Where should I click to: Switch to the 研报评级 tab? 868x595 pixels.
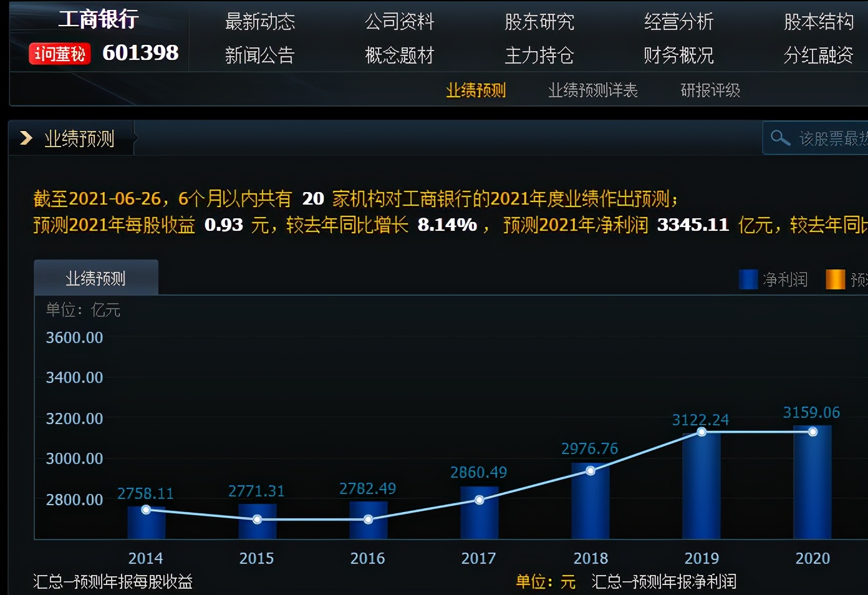tap(710, 90)
